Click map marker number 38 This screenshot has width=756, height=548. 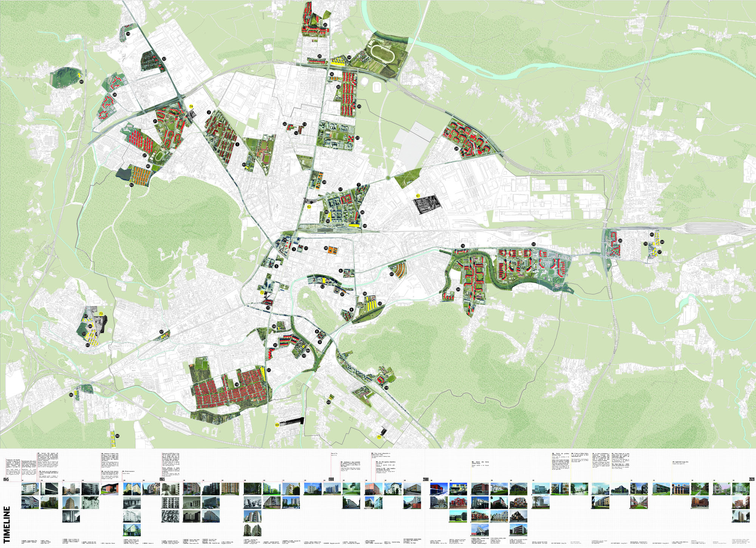tap(326, 248)
